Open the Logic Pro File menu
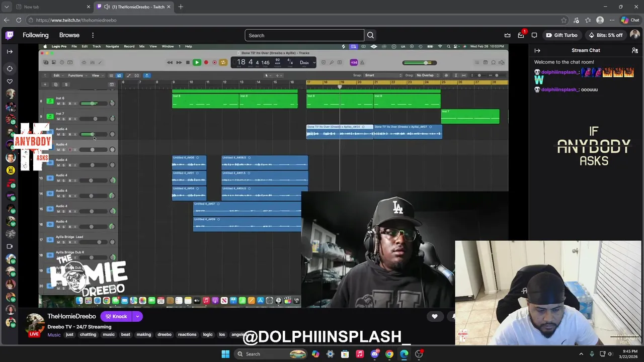The width and height of the screenshot is (644, 362). coord(74,46)
